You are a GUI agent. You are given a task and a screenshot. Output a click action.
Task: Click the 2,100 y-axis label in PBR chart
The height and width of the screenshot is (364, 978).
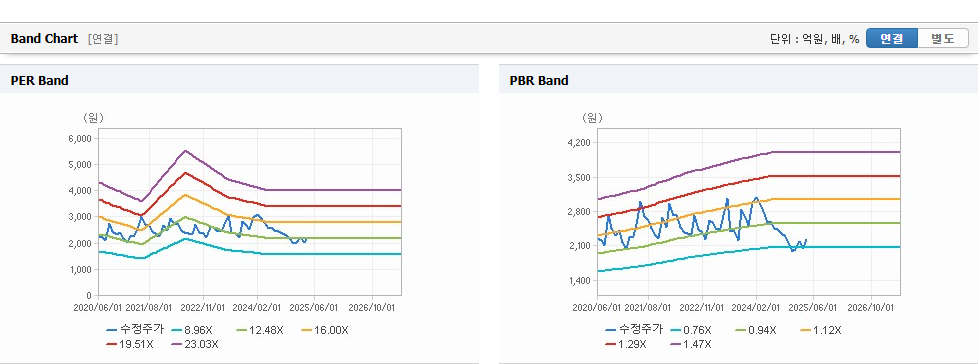[x=579, y=246]
